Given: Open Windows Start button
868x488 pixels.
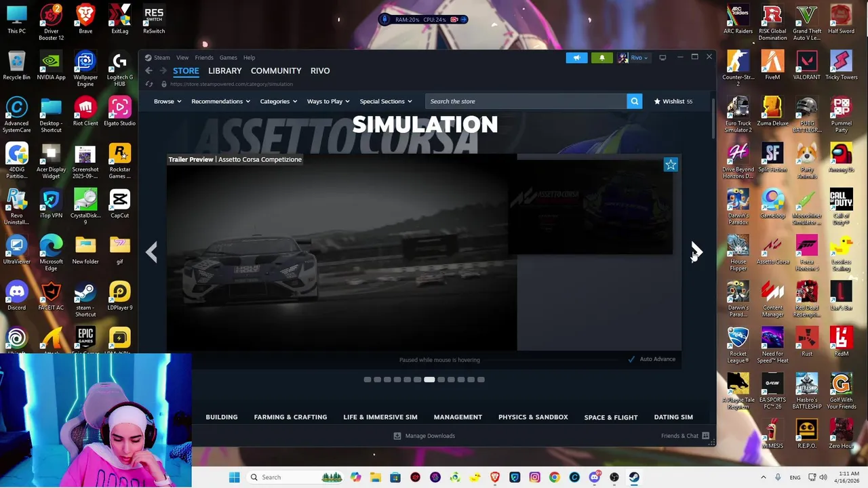Looking at the screenshot, I should tap(234, 477).
